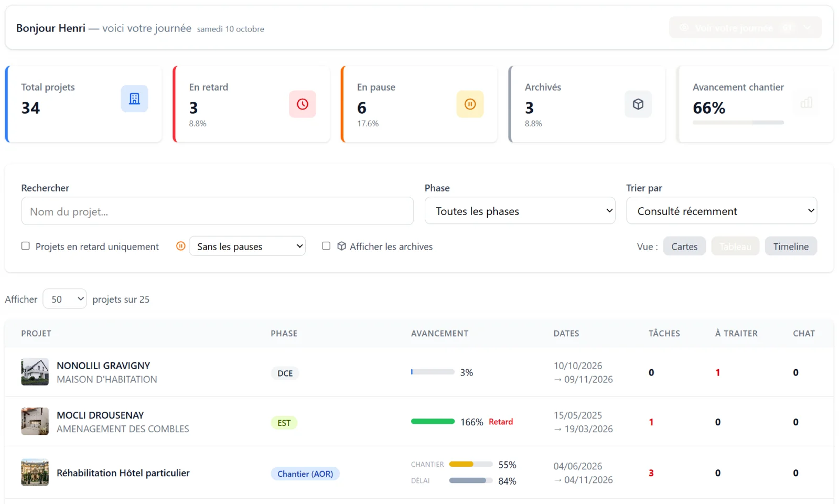839x504 pixels.
Task: Open the Réhabilitation Hôtel particulier thumbnail
Action: point(35,473)
